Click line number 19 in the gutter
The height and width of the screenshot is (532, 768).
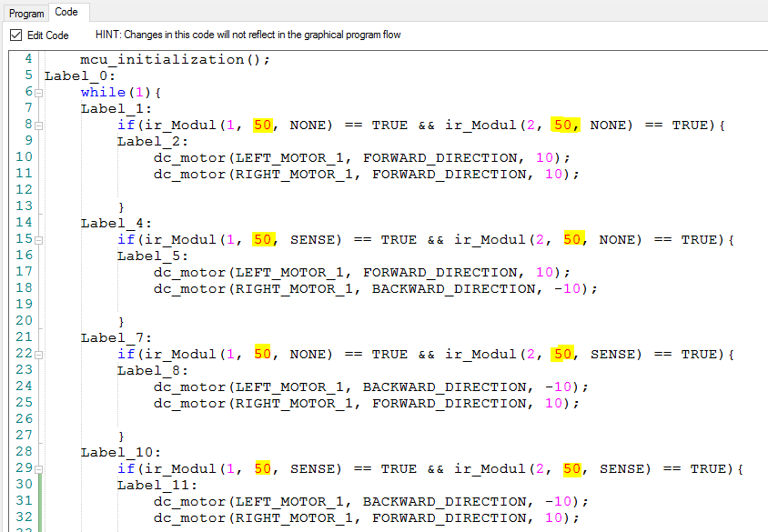click(24, 304)
